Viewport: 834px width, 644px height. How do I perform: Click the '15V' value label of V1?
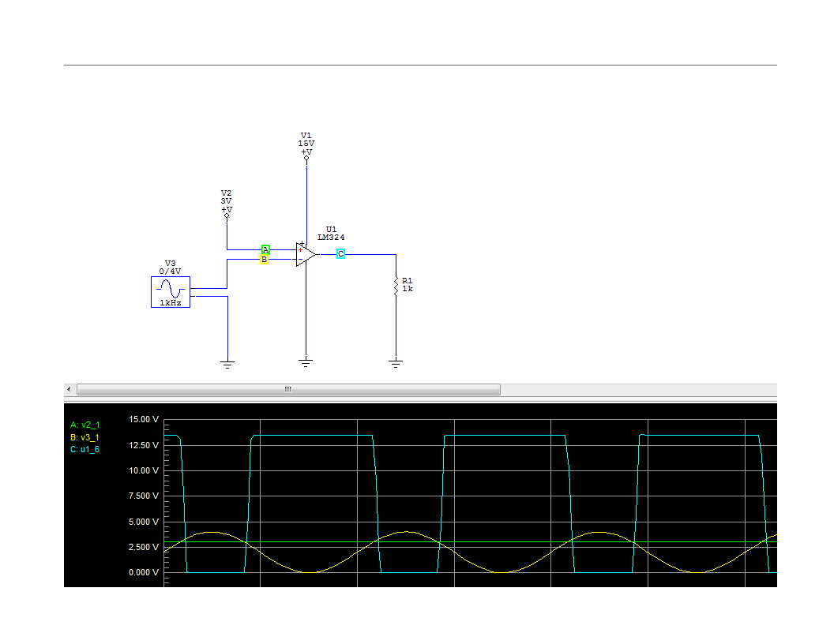pos(306,144)
